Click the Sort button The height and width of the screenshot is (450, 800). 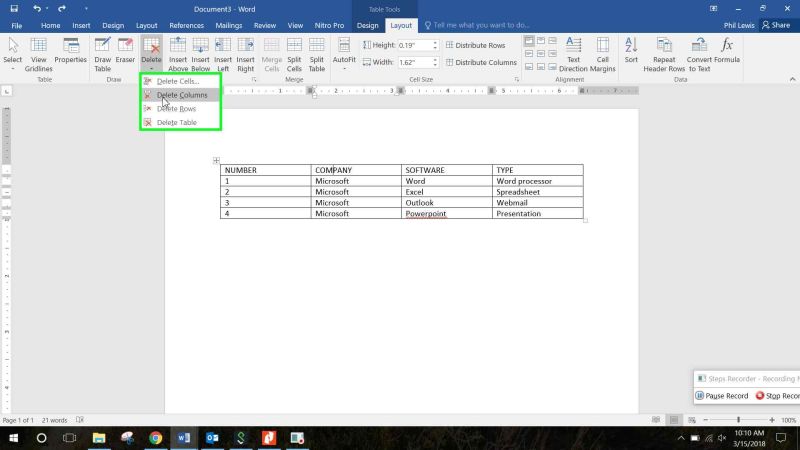pyautogui.click(x=631, y=51)
